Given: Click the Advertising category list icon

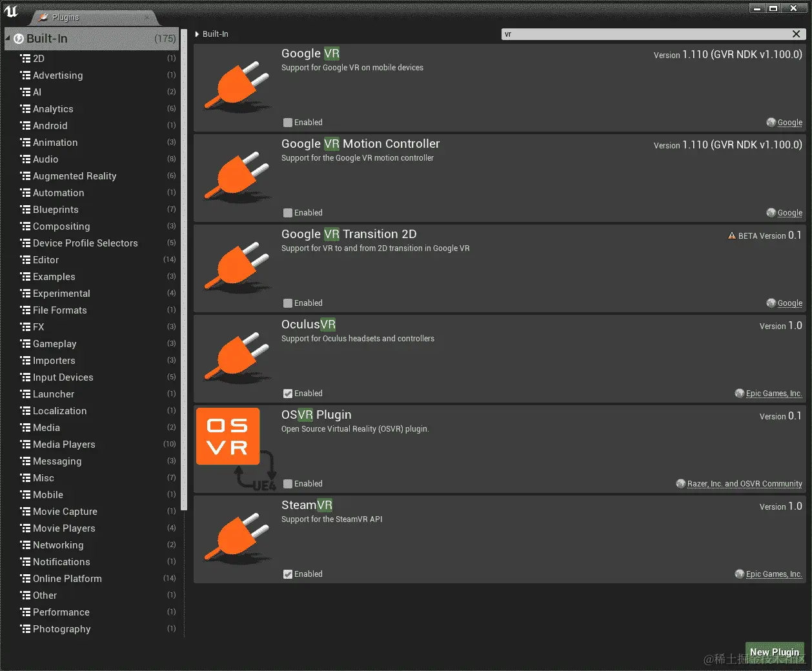Looking at the screenshot, I should [x=25, y=75].
